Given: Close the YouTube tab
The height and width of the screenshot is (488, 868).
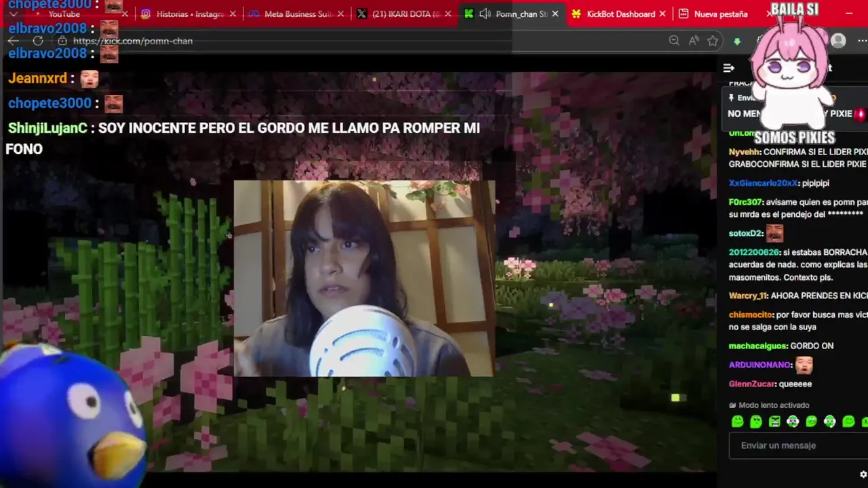Looking at the screenshot, I should click(125, 14).
